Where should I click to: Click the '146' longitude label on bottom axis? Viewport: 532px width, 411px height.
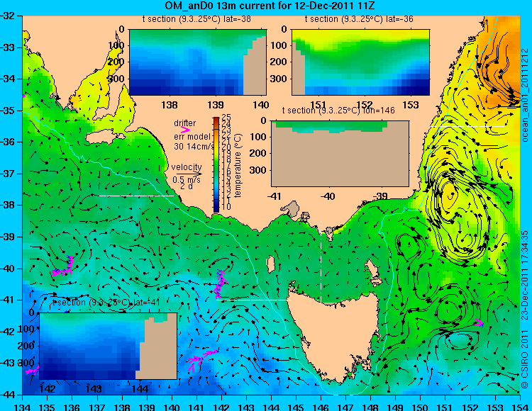[321, 407]
